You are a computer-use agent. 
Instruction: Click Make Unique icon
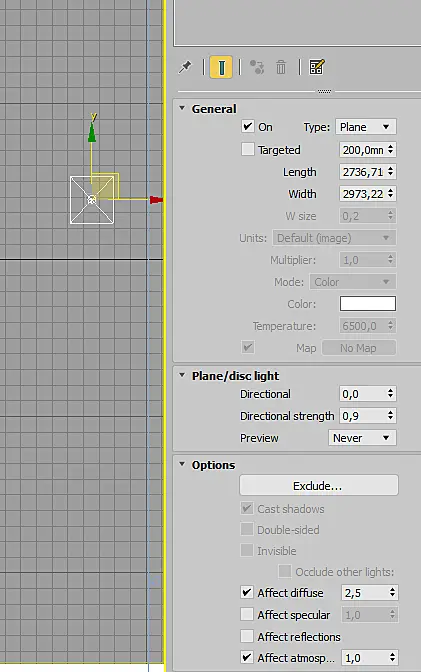pos(257,67)
